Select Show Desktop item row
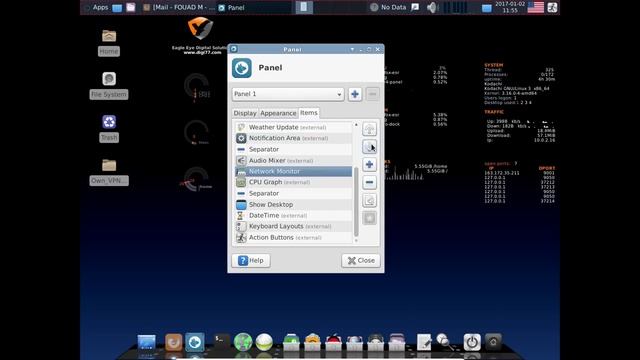The image size is (640, 360). click(293, 204)
